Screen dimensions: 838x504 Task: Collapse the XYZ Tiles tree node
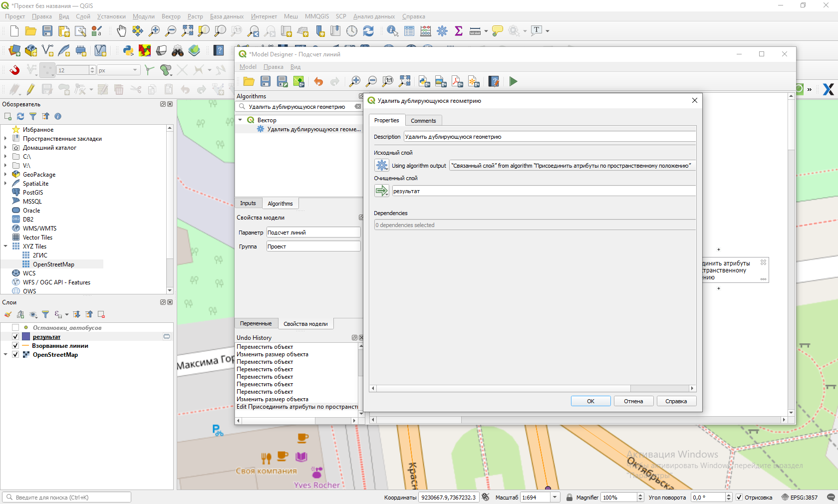5,247
